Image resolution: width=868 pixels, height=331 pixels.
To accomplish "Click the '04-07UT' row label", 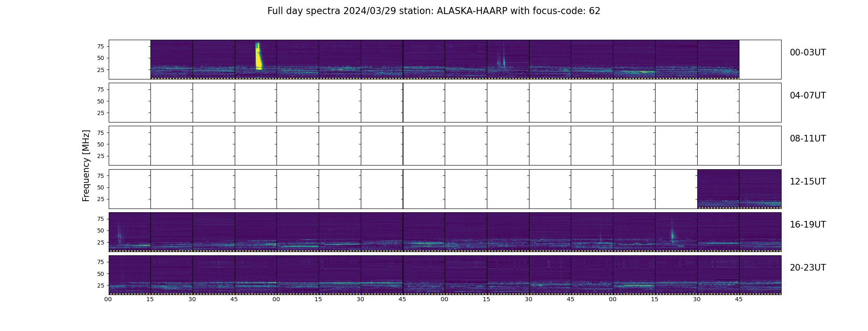I will click(x=808, y=96).
